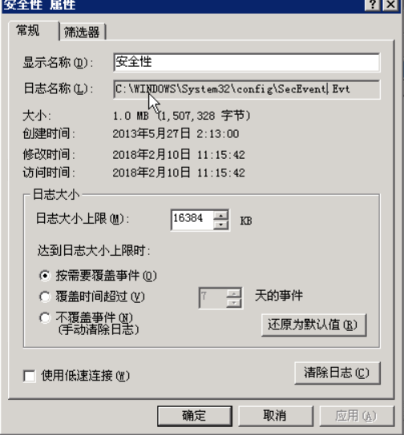The height and width of the screenshot is (435, 405).
Task: Click the help question mark title button
Action: tap(373, 5)
